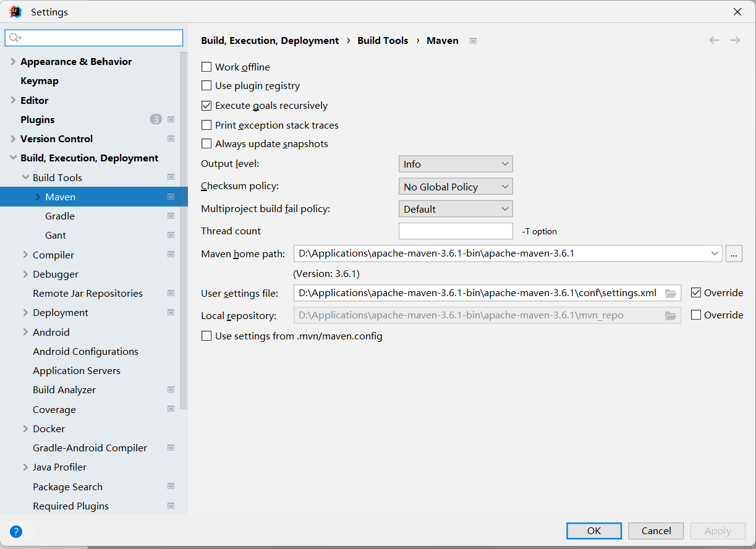Open the Plugins settings page
Screen dimensions: 756x549
pos(38,119)
